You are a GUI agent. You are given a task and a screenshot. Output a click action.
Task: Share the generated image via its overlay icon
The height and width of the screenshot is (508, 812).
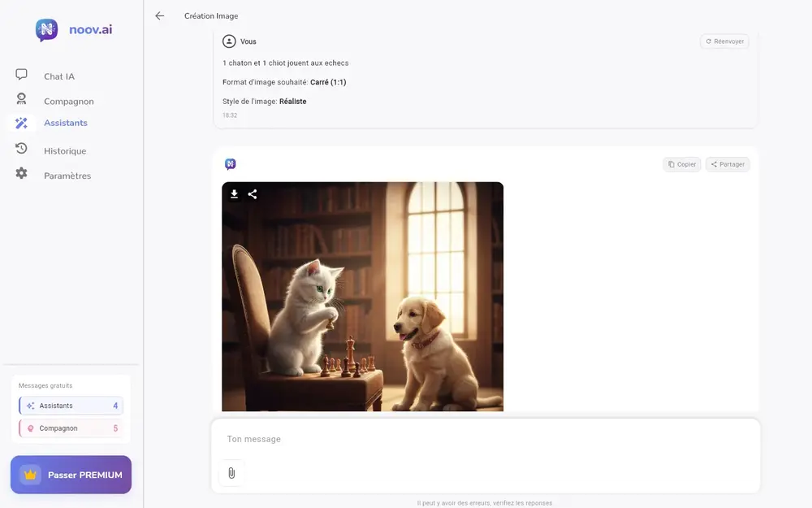pos(253,194)
